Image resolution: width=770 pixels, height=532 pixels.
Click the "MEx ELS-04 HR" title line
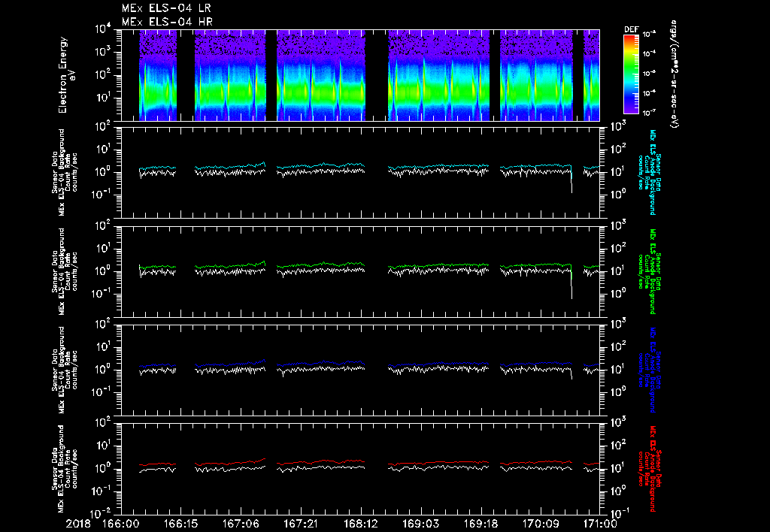pos(167,22)
